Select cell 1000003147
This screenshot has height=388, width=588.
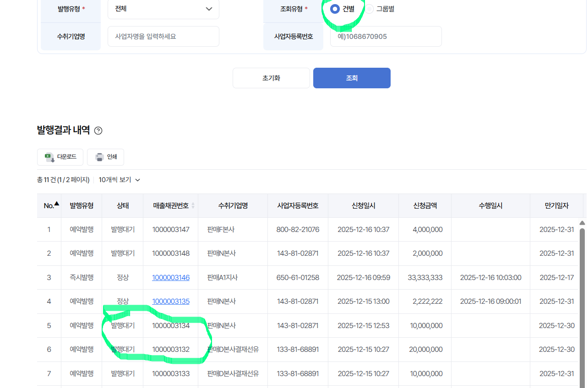coord(171,229)
